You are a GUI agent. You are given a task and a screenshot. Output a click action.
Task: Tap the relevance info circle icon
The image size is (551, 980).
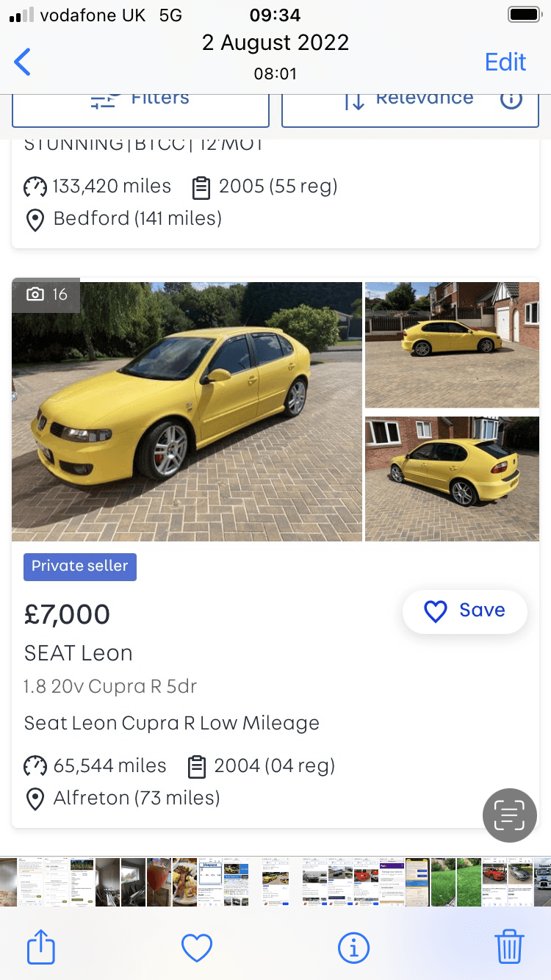pyautogui.click(x=511, y=98)
